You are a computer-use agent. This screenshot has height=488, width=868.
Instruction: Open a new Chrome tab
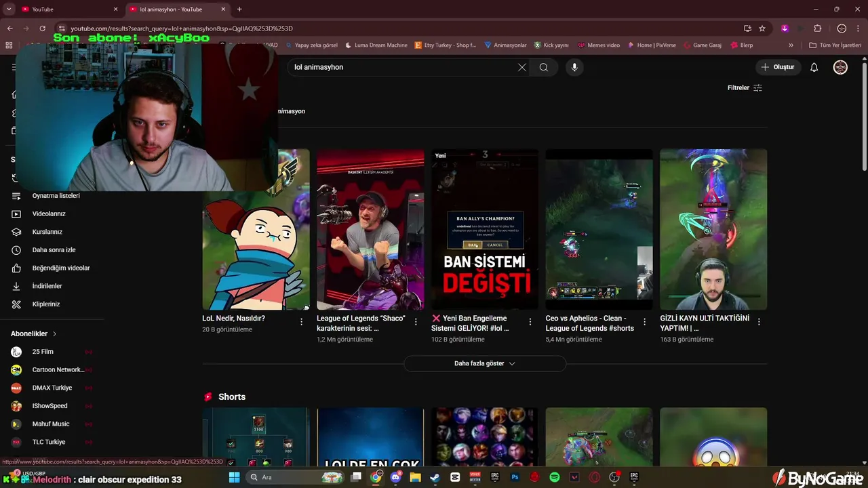(239, 9)
